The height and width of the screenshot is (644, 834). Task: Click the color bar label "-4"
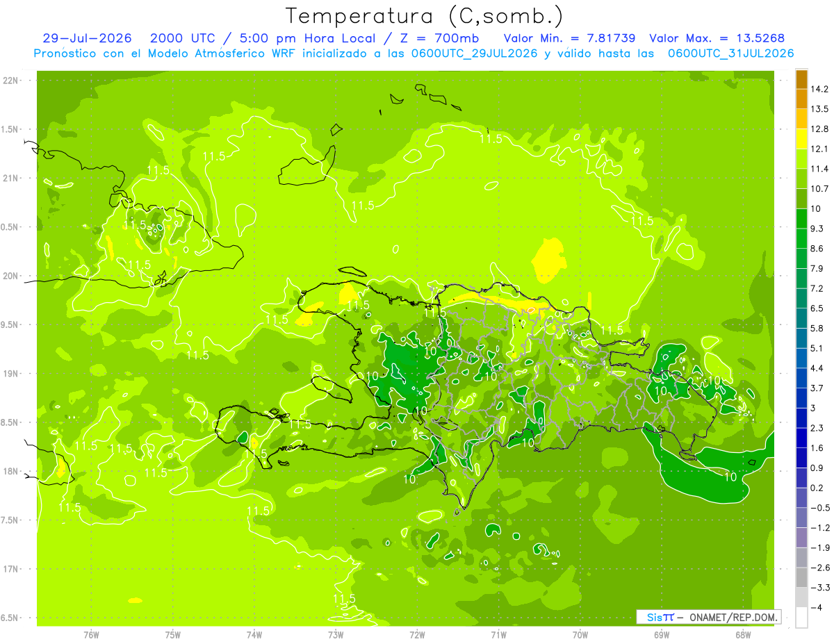817,607
